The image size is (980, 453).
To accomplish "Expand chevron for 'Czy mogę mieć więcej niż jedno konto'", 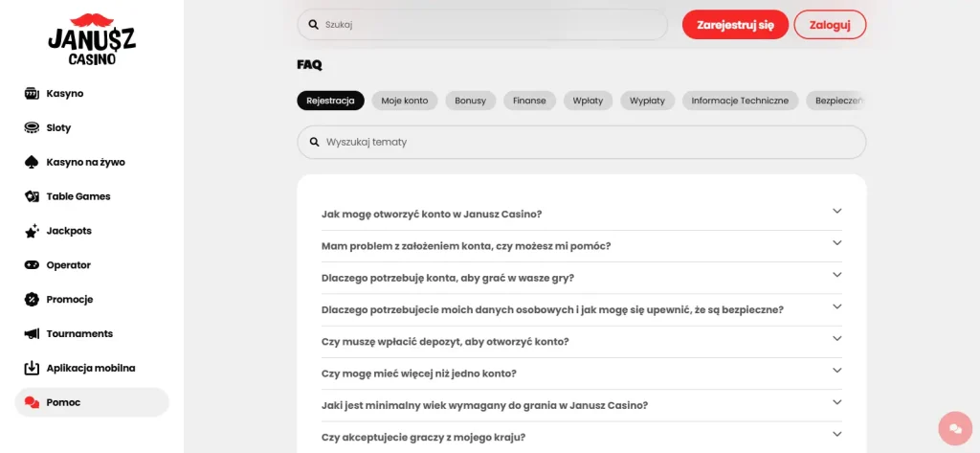I will 836,371.
